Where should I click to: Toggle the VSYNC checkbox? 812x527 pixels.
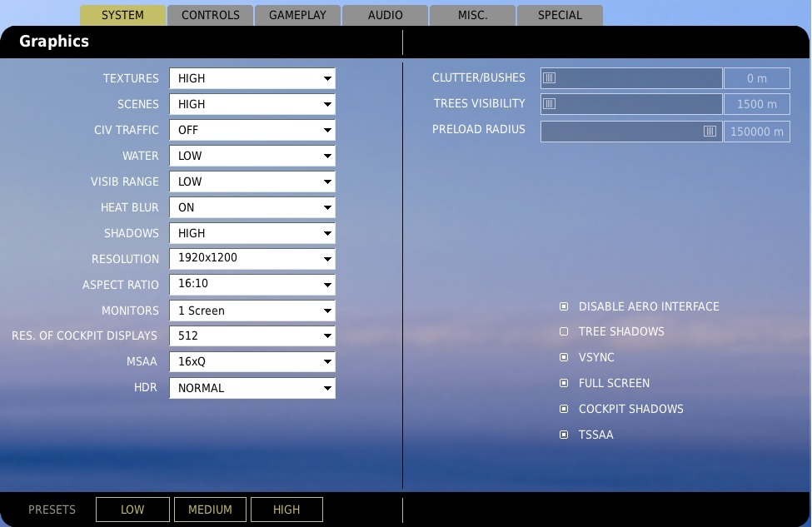(564, 357)
